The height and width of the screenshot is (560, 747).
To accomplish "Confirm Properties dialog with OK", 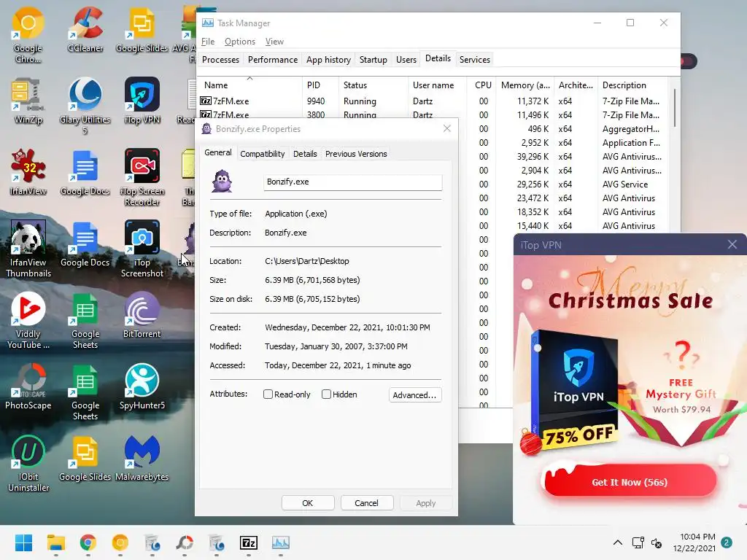I will pos(308,503).
